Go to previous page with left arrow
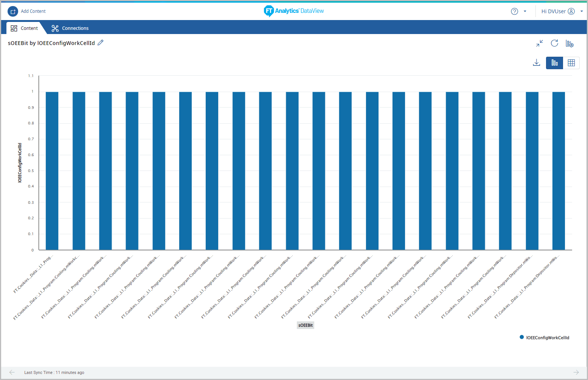This screenshot has width=588, height=380. click(x=12, y=372)
